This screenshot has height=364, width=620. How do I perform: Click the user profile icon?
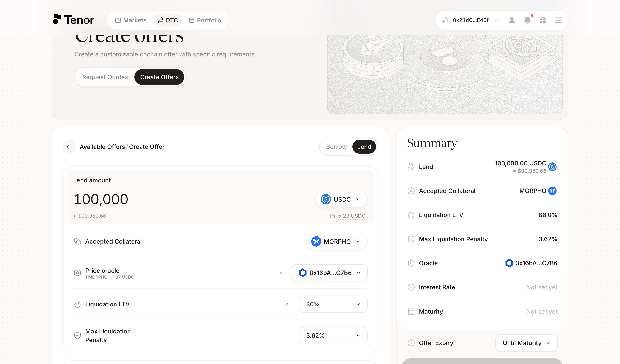tap(512, 20)
